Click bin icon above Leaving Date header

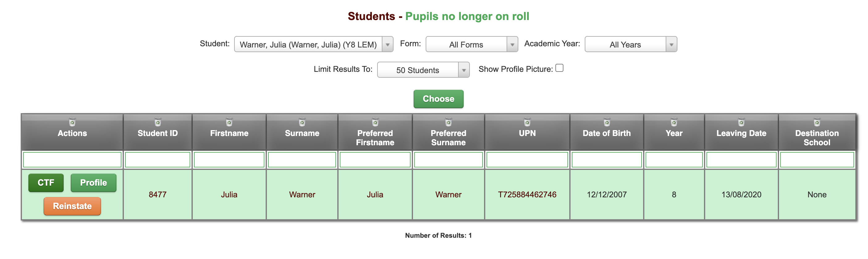(741, 122)
